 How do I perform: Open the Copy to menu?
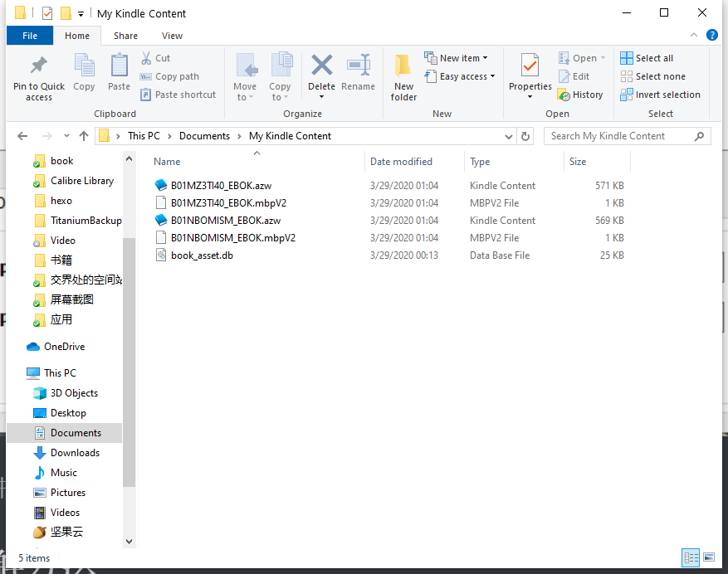point(280,77)
